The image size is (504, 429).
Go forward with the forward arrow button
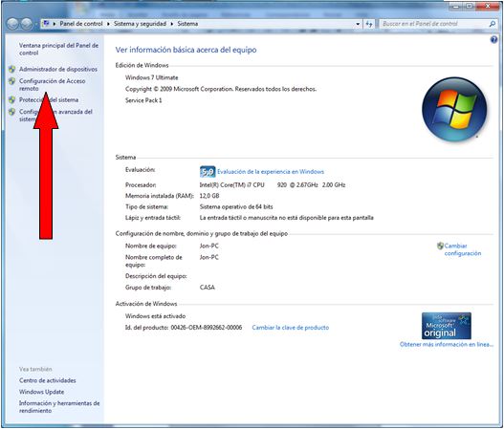click(x=27, y=24)
